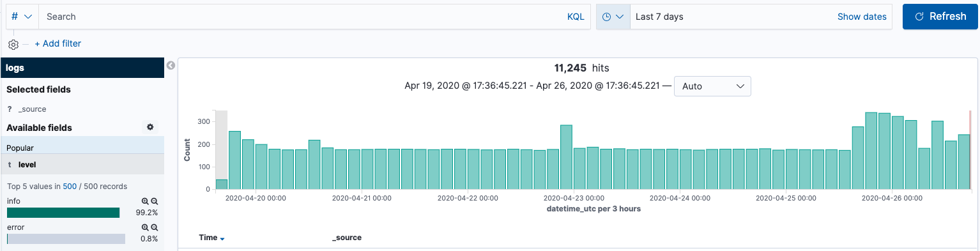Viewport: 980px width, 251px height.
Task: Open saved queries hash dropdown
Action: (22, 17)
